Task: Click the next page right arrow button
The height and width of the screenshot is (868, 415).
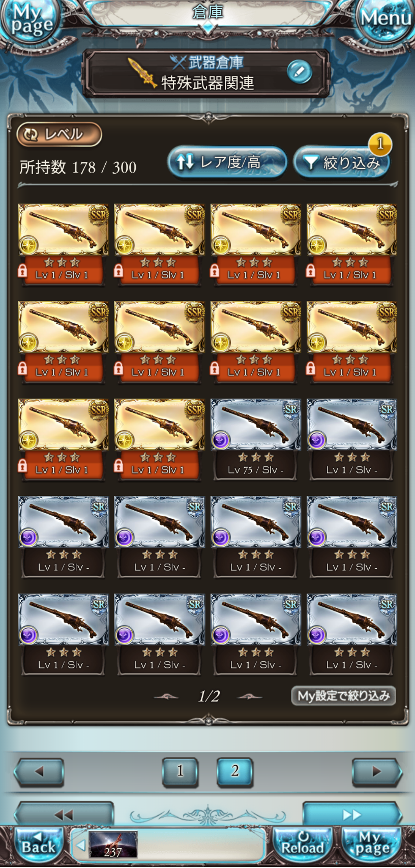Action: 377,772
